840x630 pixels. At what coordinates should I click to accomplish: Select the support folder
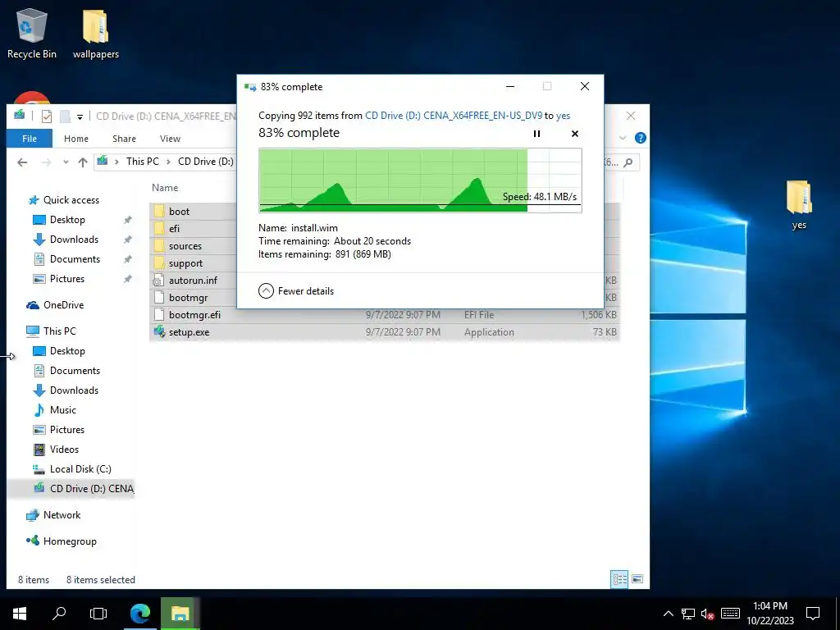coord(185,263)
